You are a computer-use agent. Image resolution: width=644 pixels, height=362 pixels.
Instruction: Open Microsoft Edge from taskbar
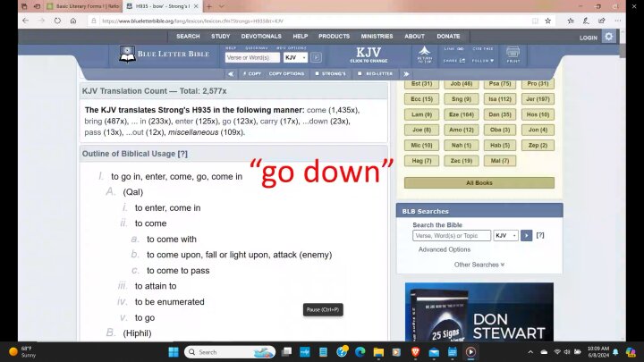click(360, 352)
